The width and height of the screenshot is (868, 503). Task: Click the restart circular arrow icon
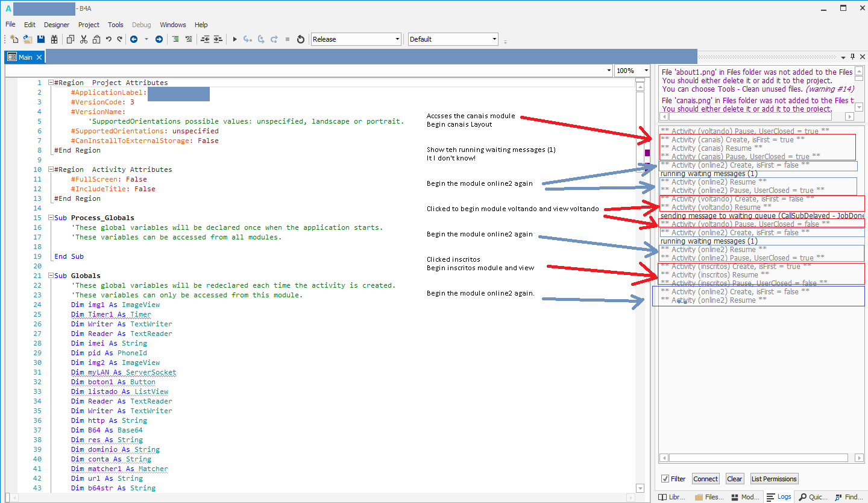click(x=301, y=39)
